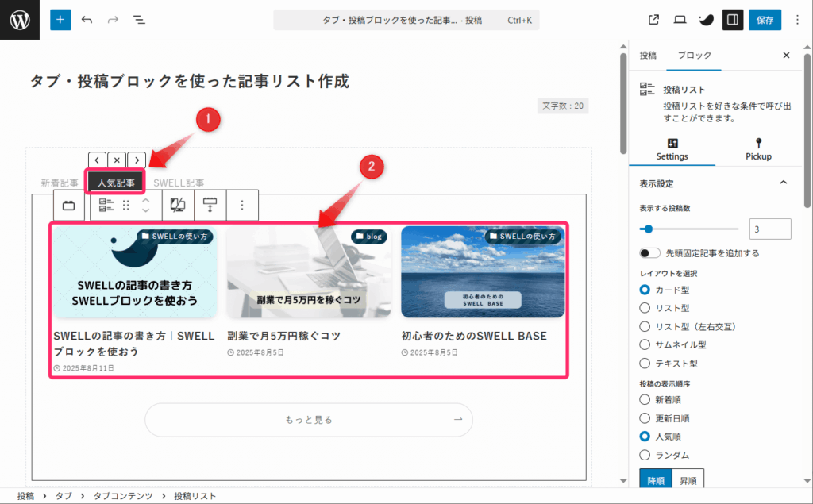The image size is (813, 504).
Task: Save the post with 保存
Action: click(765, 20)
